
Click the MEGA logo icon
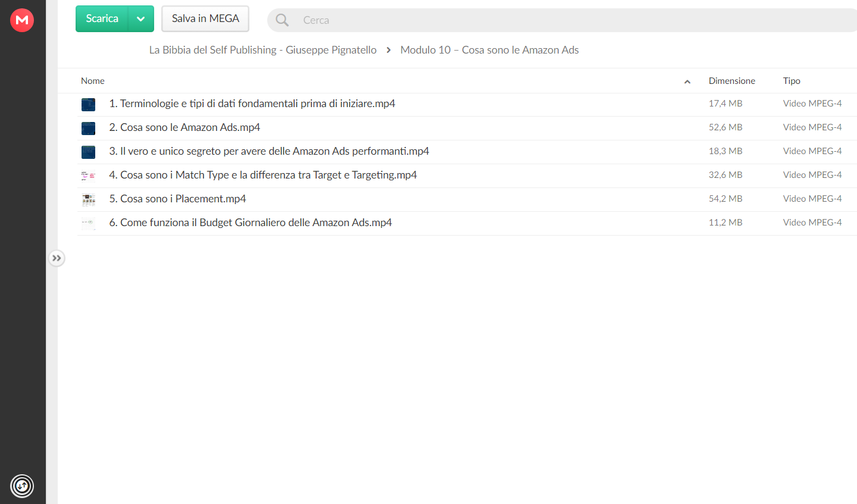pyautogui.click(x=22, y=20)
